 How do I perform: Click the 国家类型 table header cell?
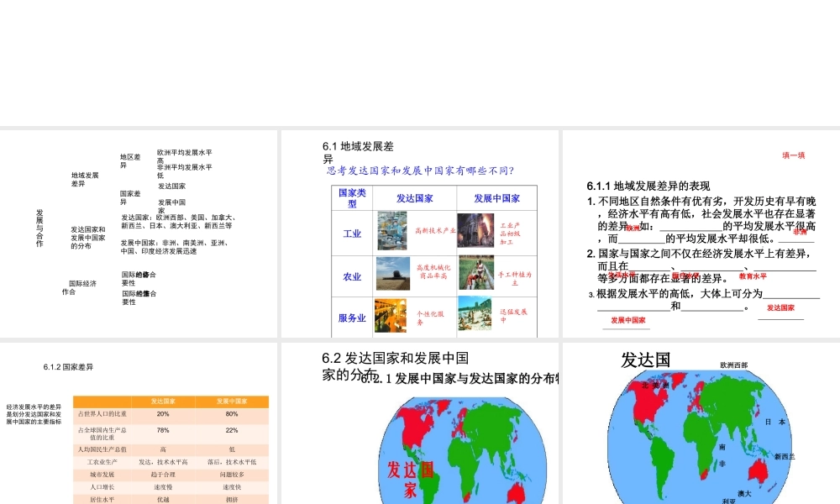click(x=352, y=197)
